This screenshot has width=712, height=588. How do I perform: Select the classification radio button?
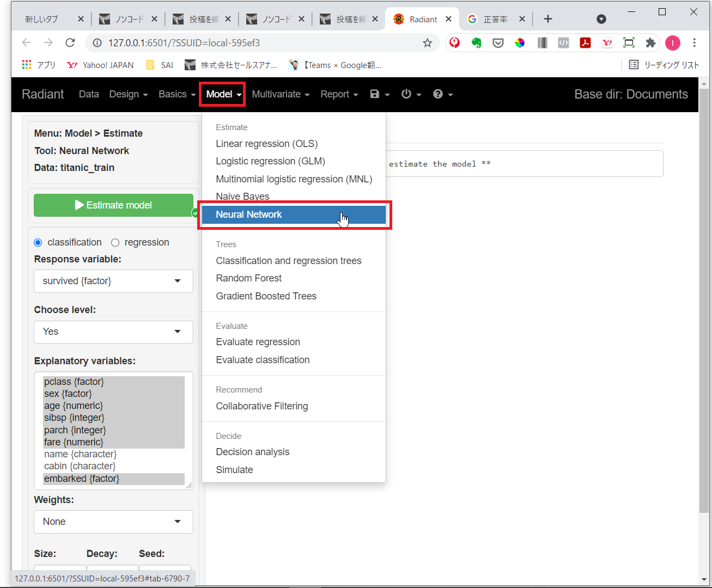point(38,243)
